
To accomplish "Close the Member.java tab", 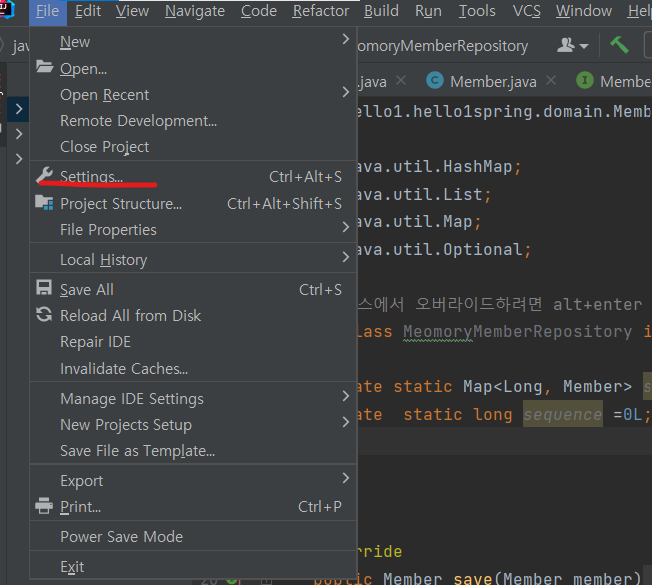I will [551, 80].
